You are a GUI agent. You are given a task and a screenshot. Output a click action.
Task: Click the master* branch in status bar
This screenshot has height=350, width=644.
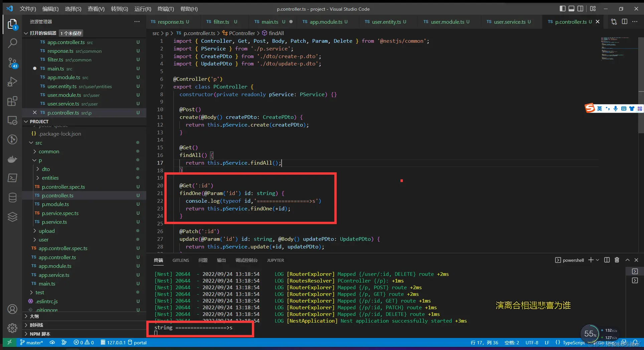pyautogui.click(x=31, y=343)
